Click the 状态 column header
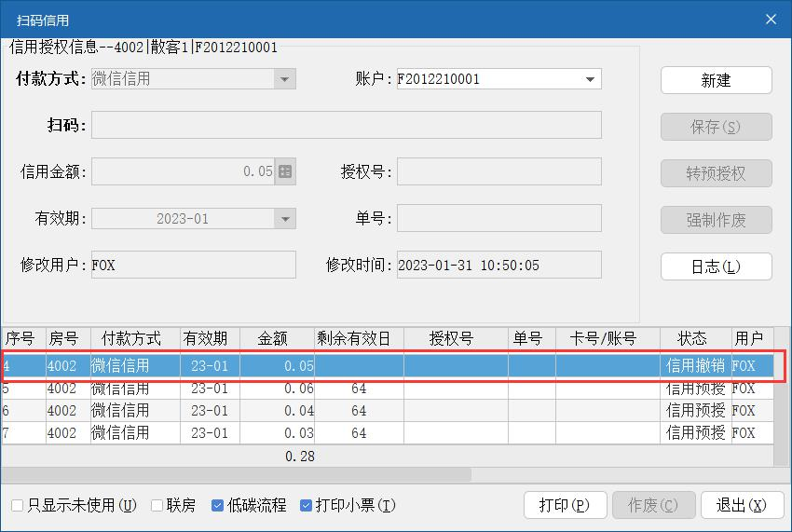The image size is (792, 532). (x=695, y=338)
